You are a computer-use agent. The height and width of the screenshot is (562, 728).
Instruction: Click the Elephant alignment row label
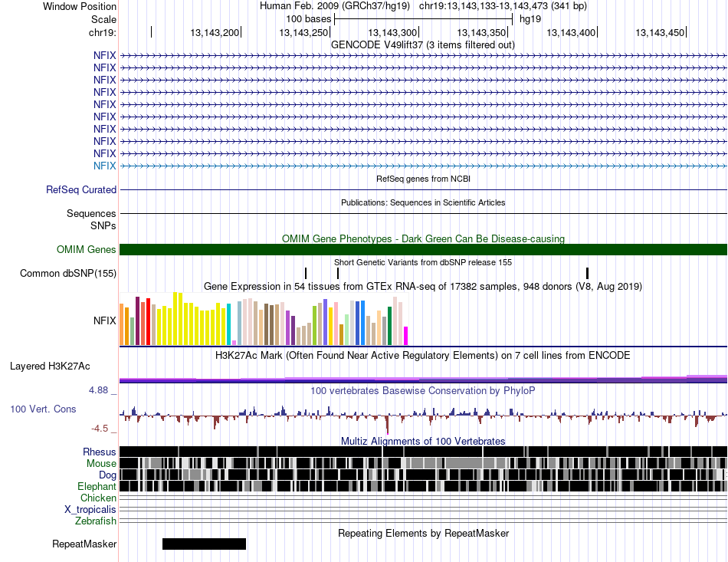[97, 486]
